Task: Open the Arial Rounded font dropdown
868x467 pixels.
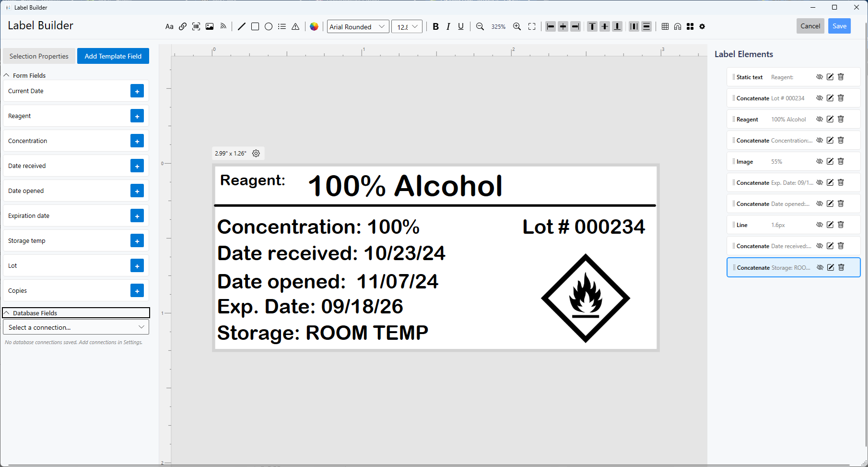Action: pos(358,27)
